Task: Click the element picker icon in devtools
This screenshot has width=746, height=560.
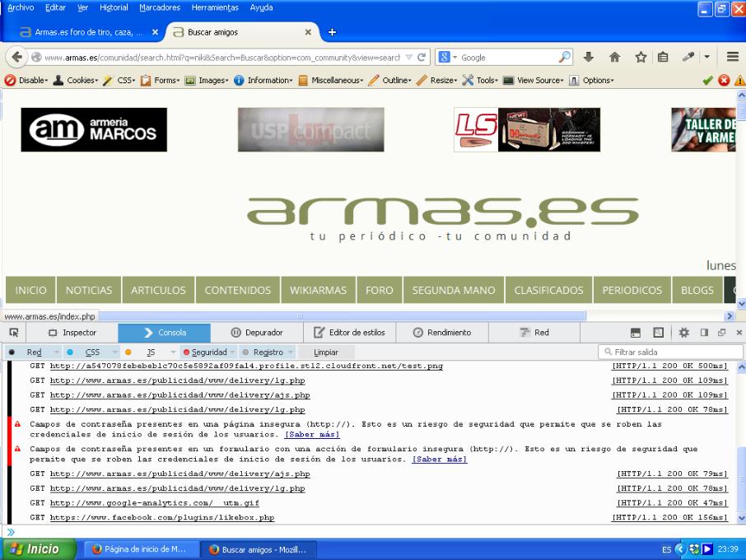Action: [x=14, y=333]
